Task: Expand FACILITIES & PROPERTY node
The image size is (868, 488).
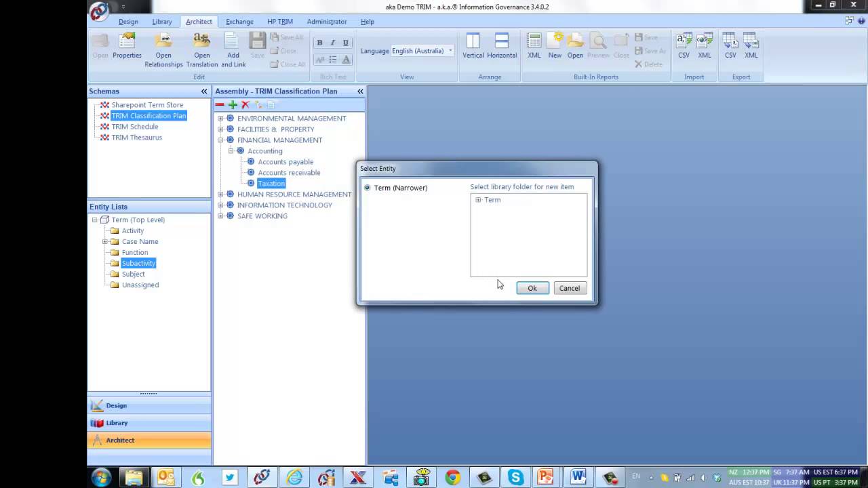Action: pyautogui.click(x=220, y=129)
